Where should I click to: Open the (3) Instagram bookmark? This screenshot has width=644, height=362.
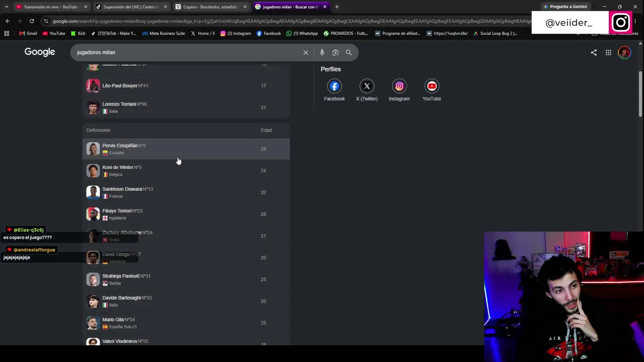pos(235,33)
